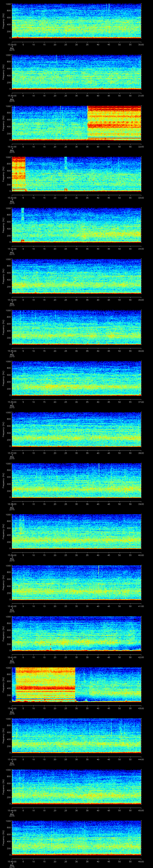Click the spectrogram plot starting at 15:39:00
Screen dimensions: 153x868
(x=77, y=531)
